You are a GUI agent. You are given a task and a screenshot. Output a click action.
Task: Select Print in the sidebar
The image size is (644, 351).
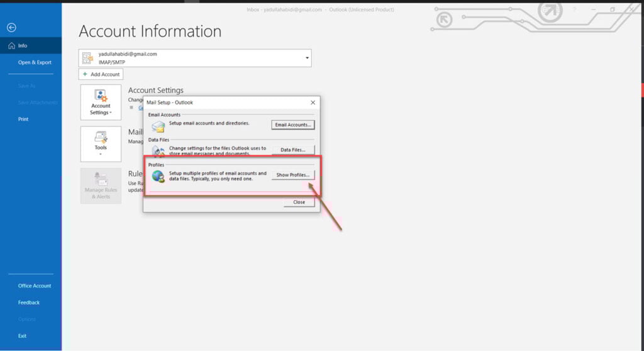23,119
